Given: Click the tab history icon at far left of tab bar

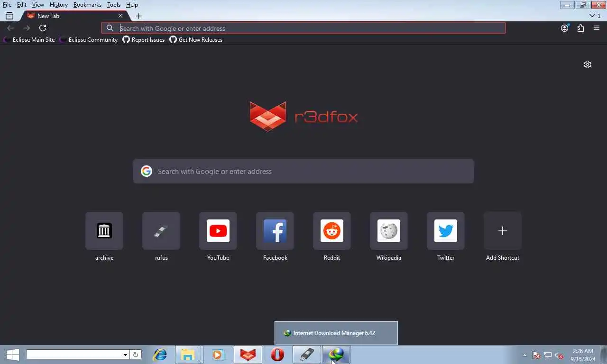Looking at the screenshot, I should tap(9, 16).
